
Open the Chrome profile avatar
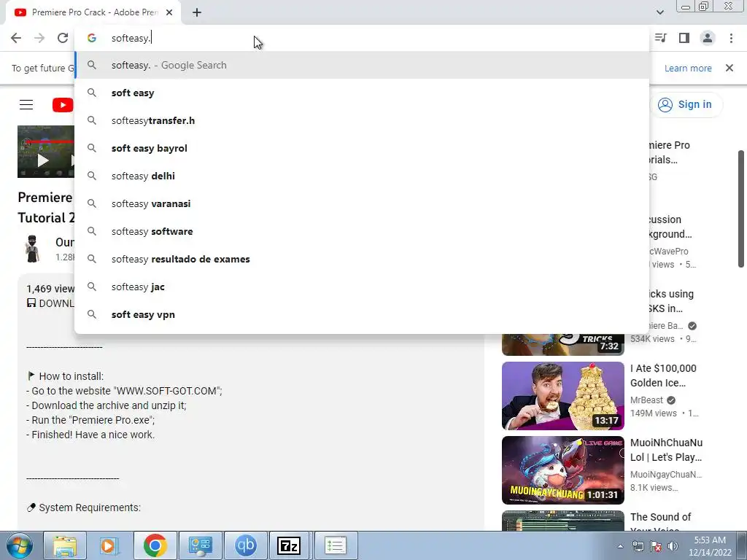(708, 38)
